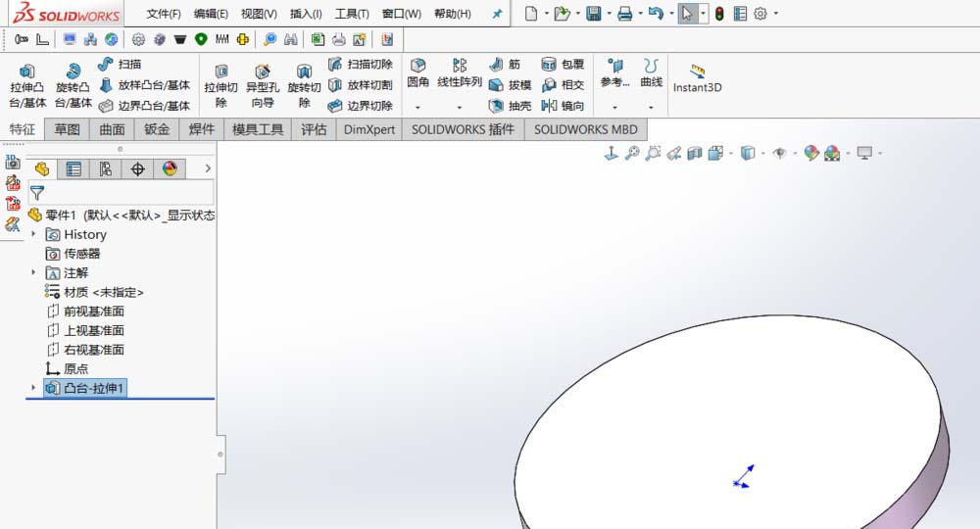Screen dimensions: 980x529
Task: Switch to the DimXpert tab
Action: 369,129
